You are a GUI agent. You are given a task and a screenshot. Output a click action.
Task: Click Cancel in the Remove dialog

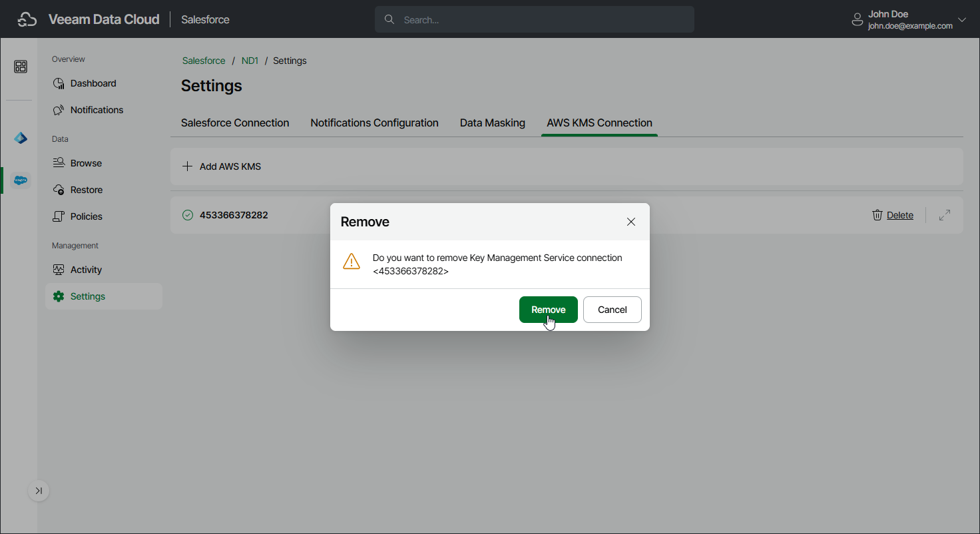(612, 310)
